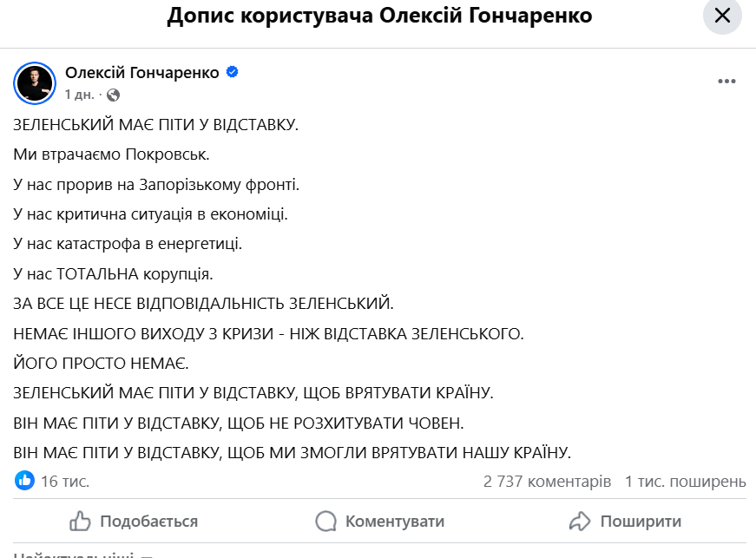
Task: Open the "1 дн." post timestamp
Action: pos(79,94)
